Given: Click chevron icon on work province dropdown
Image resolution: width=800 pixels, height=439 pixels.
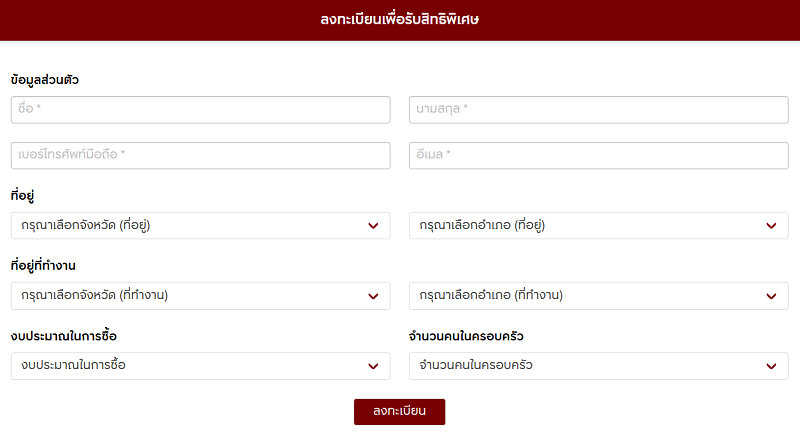Looking at the screenshot, I should pyautogui.click(x=373, y=296).
